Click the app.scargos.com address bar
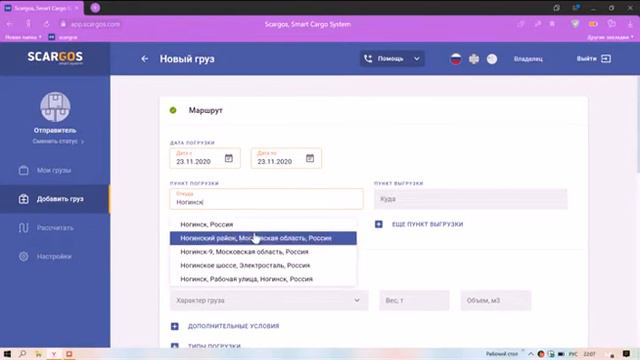The height and width of the screenshot is (360, 640). pyautogui.click(x=95, y=24)
